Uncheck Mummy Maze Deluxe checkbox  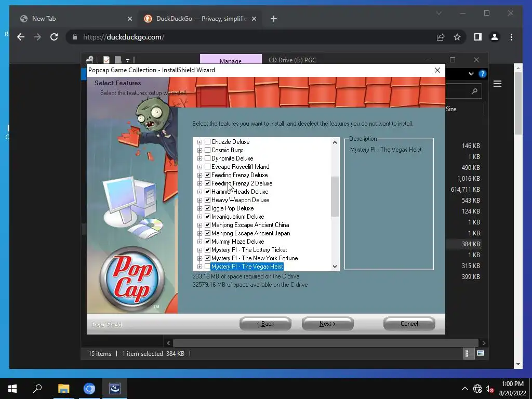pyautogui.click(x=208, y=242)
